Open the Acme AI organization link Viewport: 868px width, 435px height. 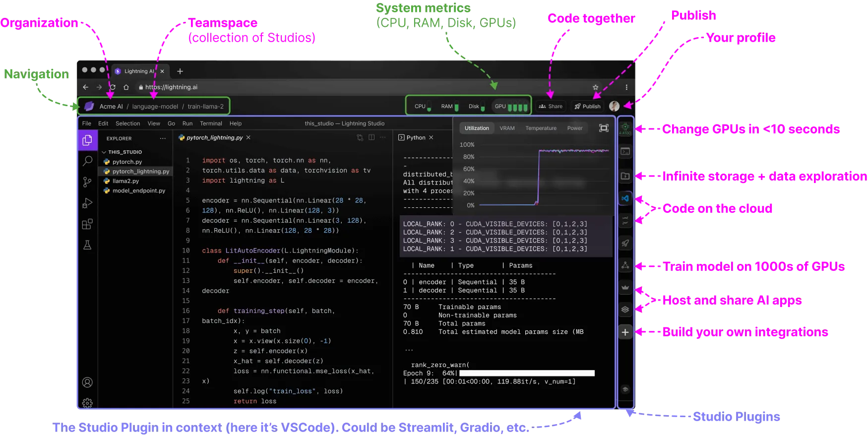(x=111, y=106)
